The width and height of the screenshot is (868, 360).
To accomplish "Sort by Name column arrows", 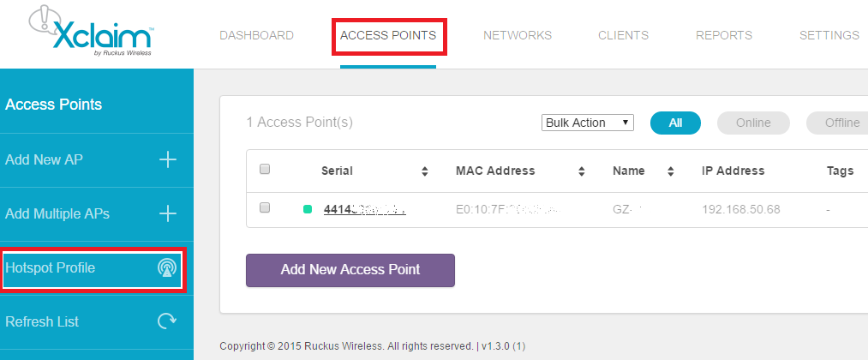I will point(670,171).
